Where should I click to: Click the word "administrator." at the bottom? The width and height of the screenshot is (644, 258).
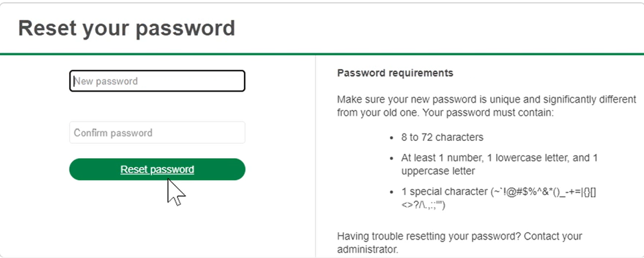[368, 249]
